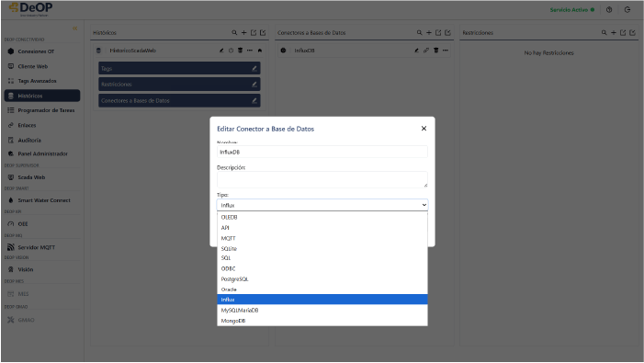Open Scada Web in the sidebar

(x=42, y=177)
